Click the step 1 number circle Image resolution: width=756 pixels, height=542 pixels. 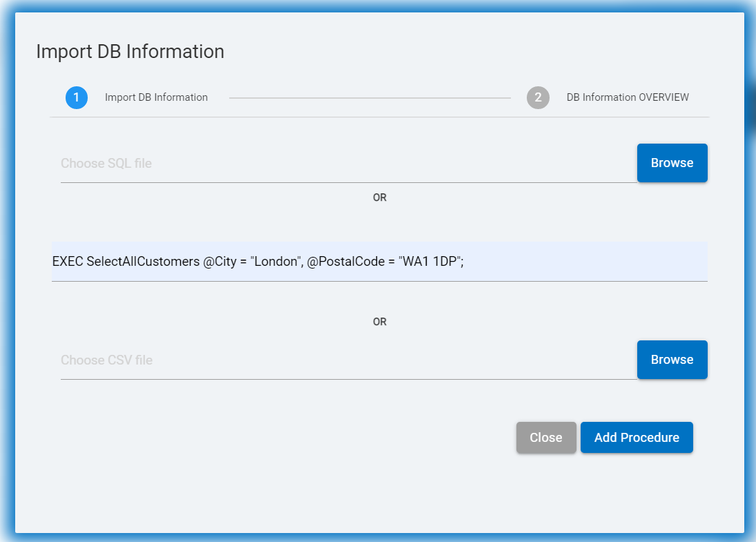[x=77, y=97]
